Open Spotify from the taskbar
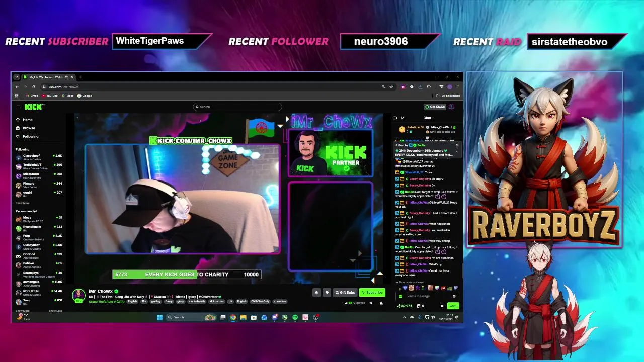The height and width of the screenshot is (362, 644). coord(295,317)
